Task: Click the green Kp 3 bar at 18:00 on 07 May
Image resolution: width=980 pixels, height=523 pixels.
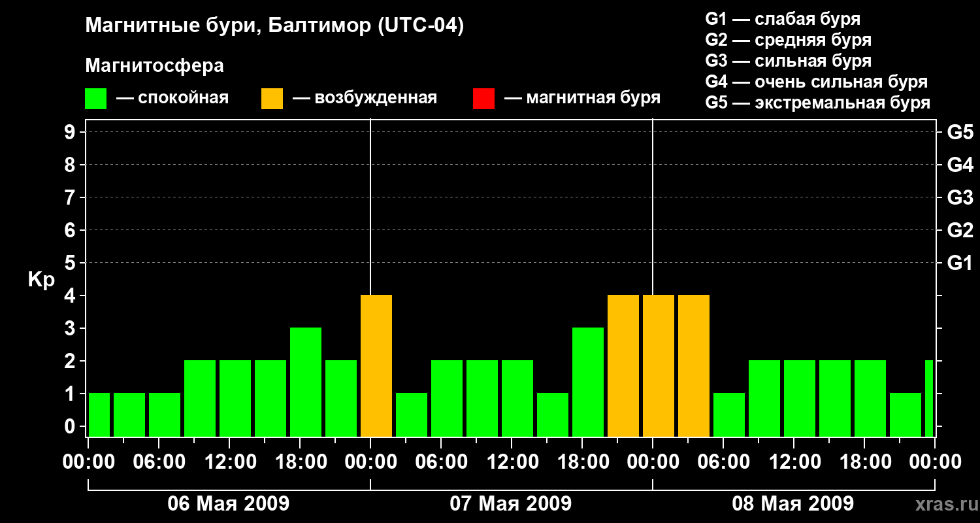Action: (588, 382)
